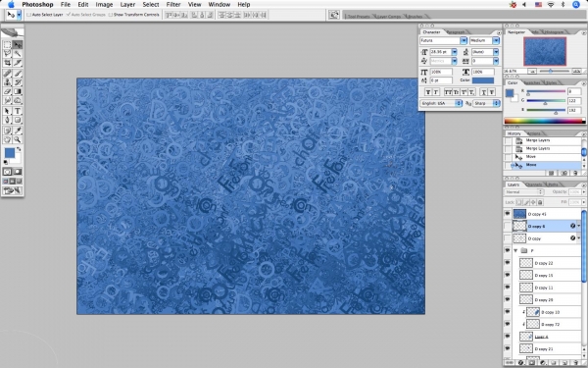Select the Move tool in the toolbox
This screenshot has height=368, width=588.
click(x=18, y=45)
